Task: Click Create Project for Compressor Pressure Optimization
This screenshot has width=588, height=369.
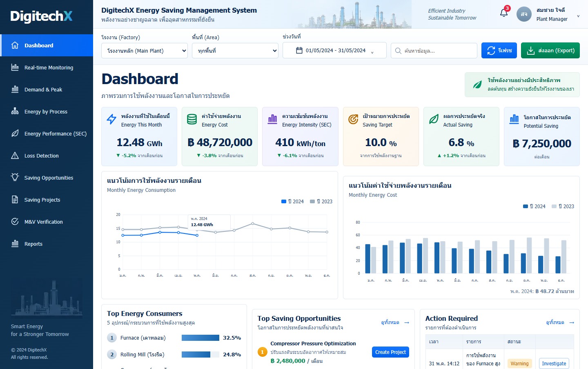Action: pyautogui.click(x=390, y=352)
